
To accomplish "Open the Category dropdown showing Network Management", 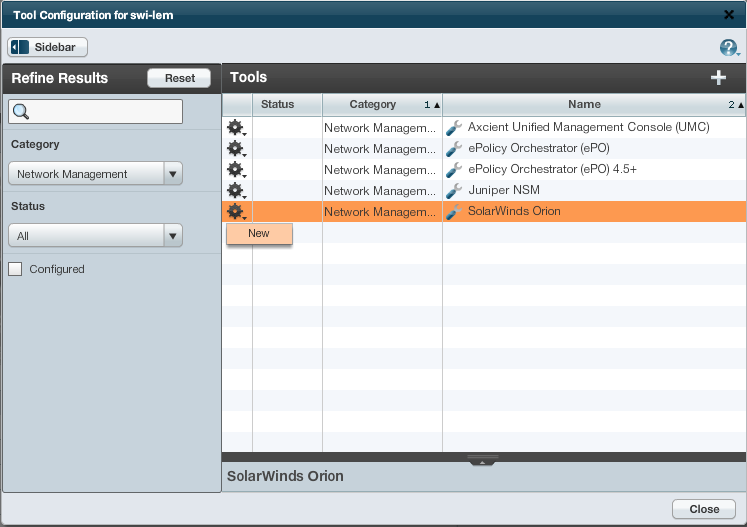I will pos(95,174).
